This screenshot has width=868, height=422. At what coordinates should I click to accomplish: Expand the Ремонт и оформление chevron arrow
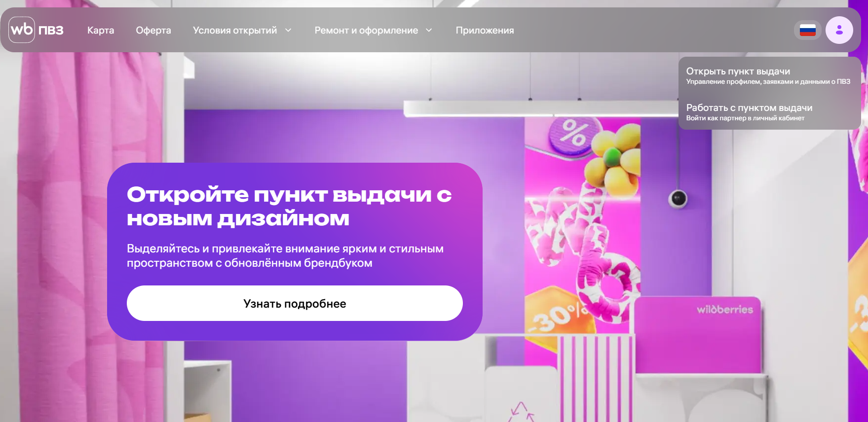tap(429, 30)
